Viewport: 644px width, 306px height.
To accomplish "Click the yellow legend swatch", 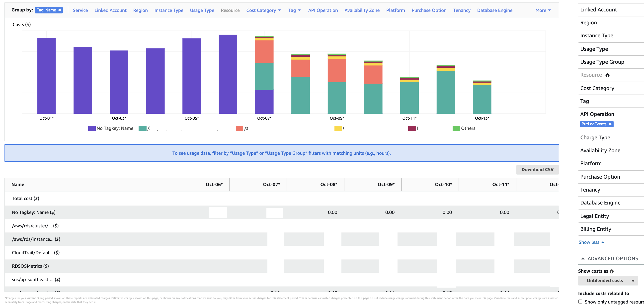I will [338, 128].
